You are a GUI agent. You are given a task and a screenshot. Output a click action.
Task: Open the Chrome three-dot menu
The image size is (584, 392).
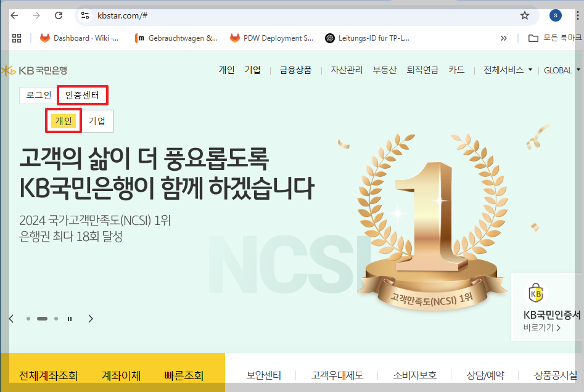pyautogui.click(x=578, y=15)
